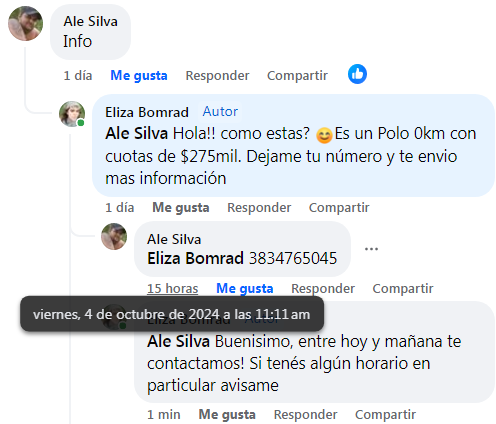
Task: Click Responder under the Buenisimo comment
Action: coord(305,415)
